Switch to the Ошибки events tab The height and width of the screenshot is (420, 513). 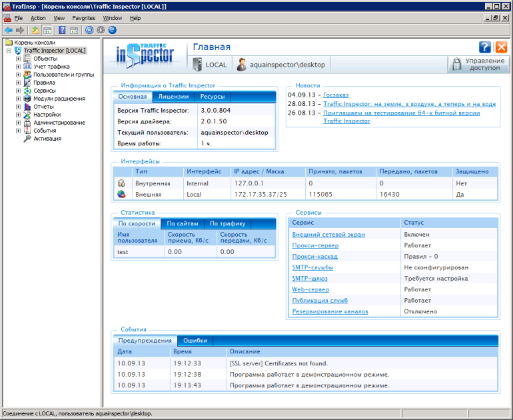click(x=195, y=341)
